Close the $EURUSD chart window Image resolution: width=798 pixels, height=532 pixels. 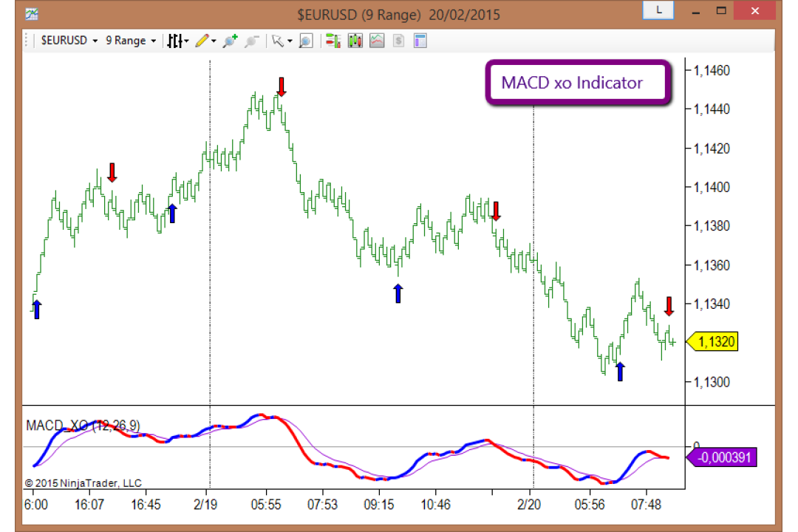(754, 10)
